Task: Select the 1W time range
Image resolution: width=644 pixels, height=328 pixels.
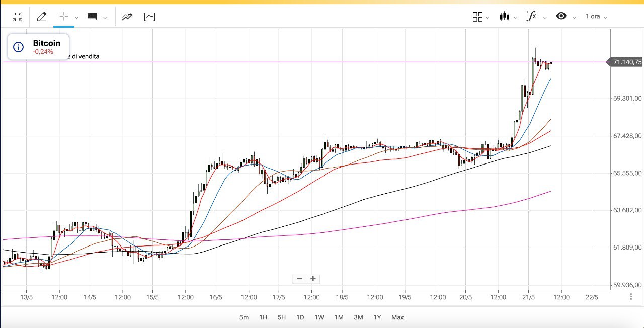Action: pyautogui.click(x=319, y=317)
